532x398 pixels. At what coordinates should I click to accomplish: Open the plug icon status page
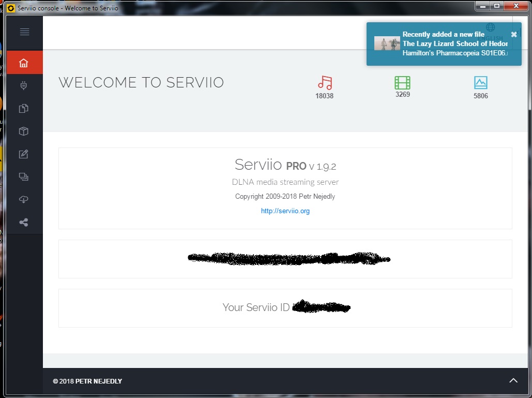(x=23, y=86)
